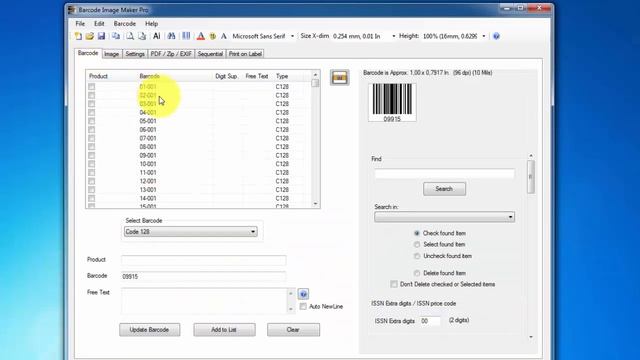640x360 pixels.
Task: Click the Search button
Action: [444, 189]
